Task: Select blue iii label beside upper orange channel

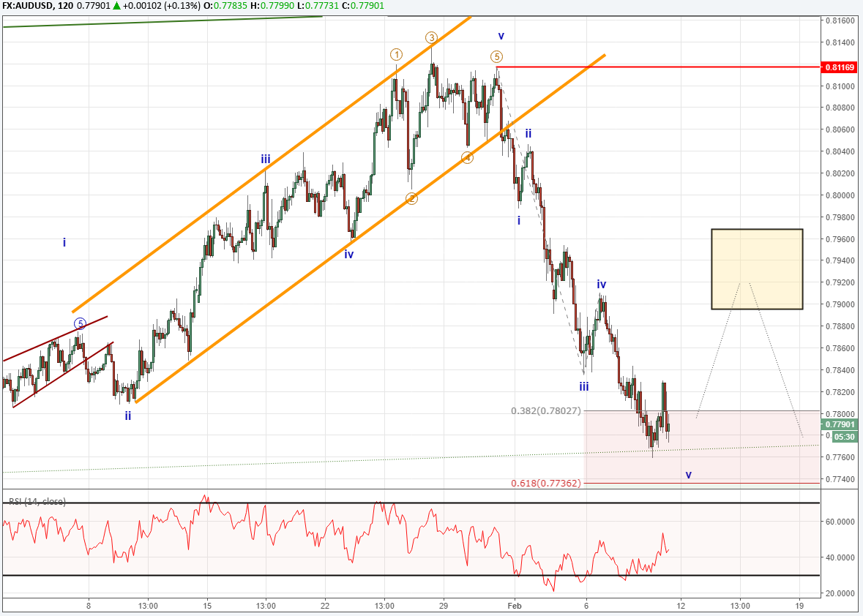Action: tap(266, 159)
